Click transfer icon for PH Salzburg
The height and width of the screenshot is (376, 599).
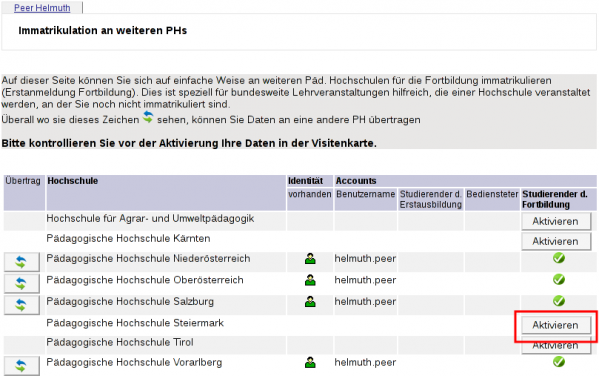pyautogui.click(x=22, y=305)
